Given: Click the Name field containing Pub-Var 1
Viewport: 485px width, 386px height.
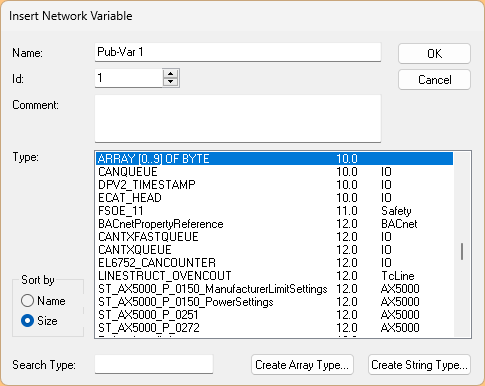Looking at the screenshot, I should (238, 52).
